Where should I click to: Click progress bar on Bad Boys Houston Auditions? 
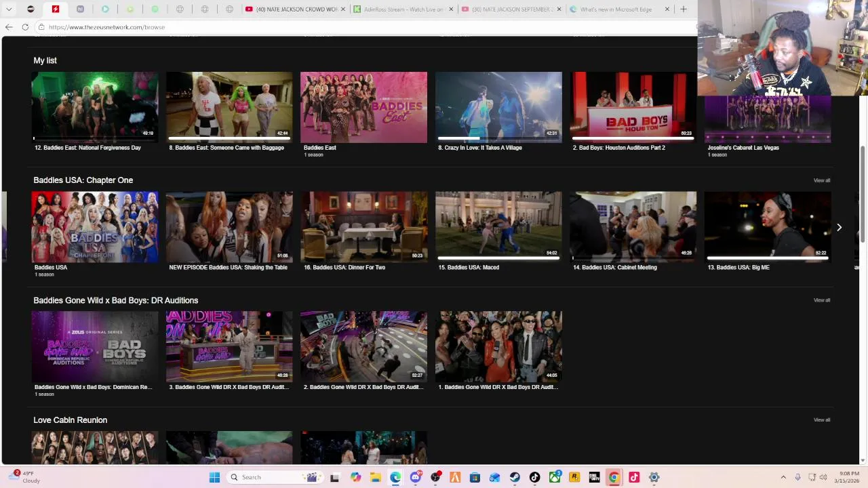tap(633, 138)
